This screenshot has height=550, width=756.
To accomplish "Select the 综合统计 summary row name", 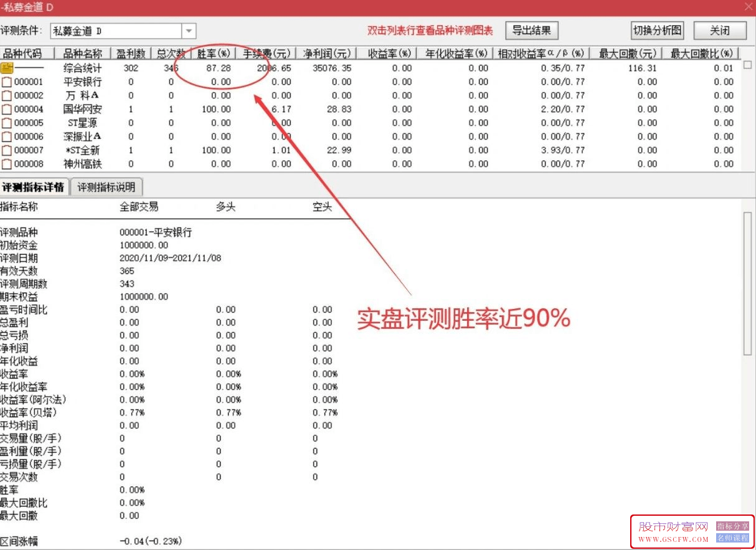I will pyautogui.click(x=82, y=68).
